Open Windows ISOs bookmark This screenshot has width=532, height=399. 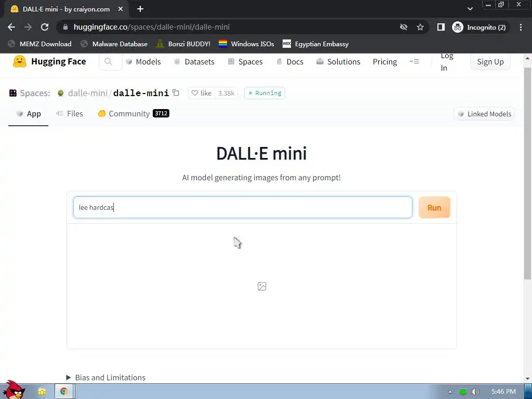point(246,44)
